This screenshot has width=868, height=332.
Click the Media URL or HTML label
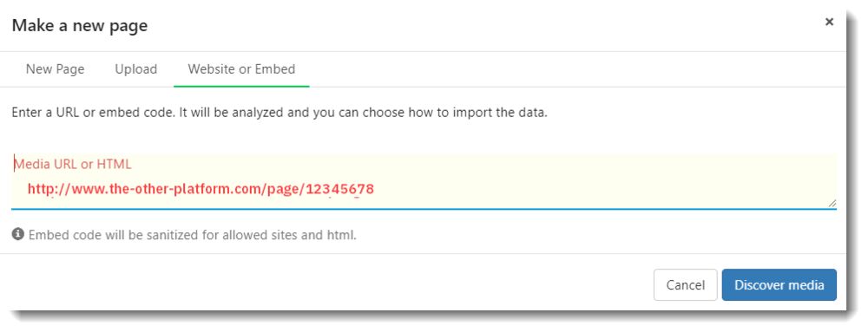(73, 164)
